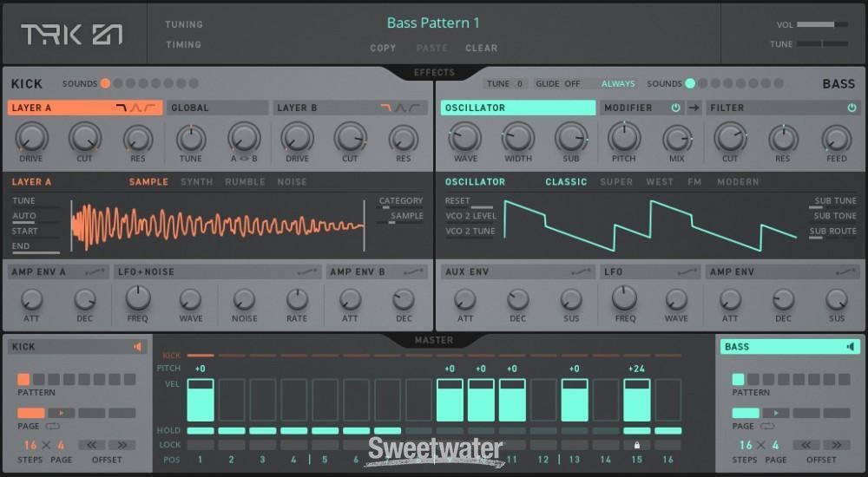Screen dimensions: 868x477
Task: Enable the bass note on step 2
Action: (232, 400)
